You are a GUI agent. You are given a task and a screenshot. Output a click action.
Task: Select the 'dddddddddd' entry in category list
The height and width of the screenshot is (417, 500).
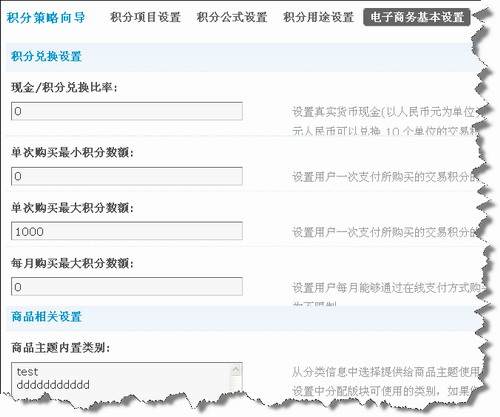[x=53, y=385]
